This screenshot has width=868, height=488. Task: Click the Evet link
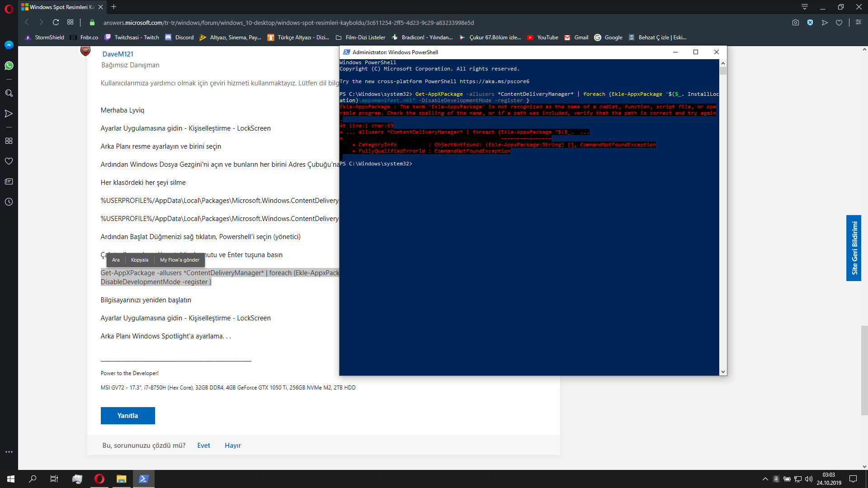(203, 446)
